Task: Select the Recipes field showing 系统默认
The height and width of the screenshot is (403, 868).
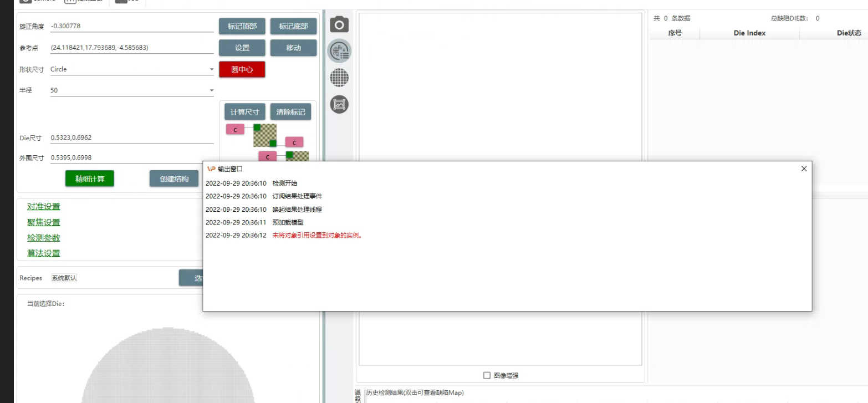Action: pos(64,278)
